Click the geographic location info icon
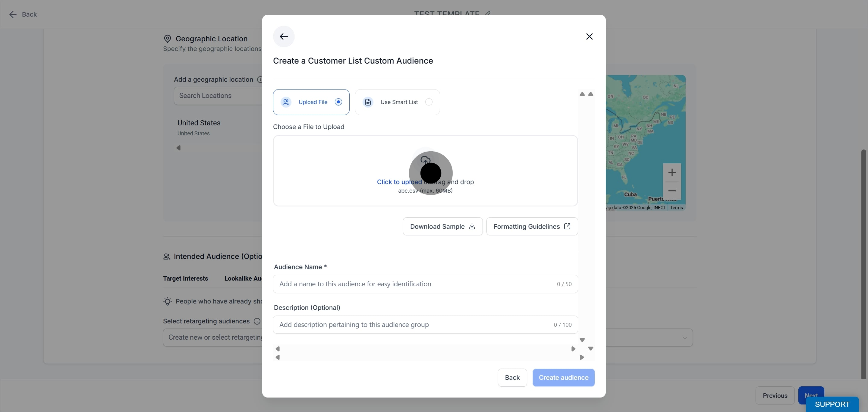This screenshot has width=868, height=412. point(260,80)
